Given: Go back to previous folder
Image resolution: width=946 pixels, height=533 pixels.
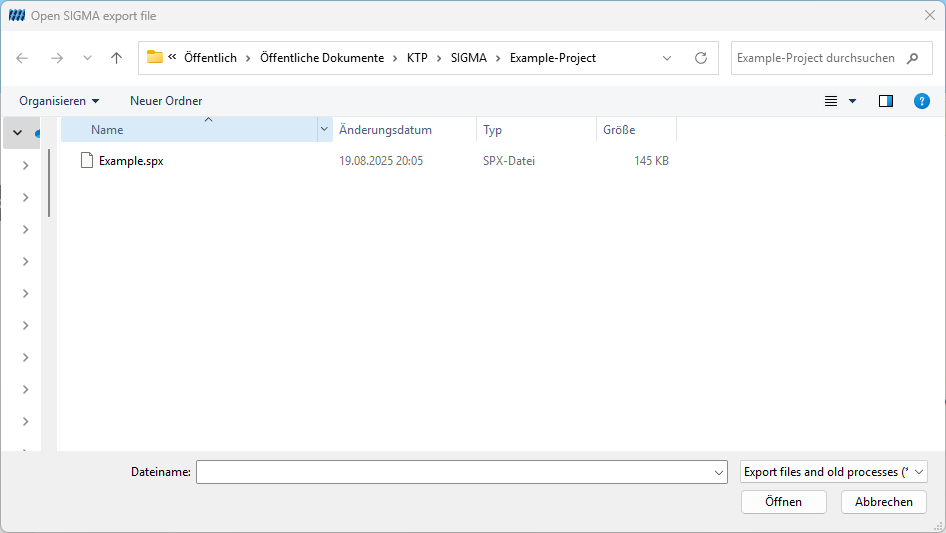Looking at the screenshot, I should coord(22,58).
